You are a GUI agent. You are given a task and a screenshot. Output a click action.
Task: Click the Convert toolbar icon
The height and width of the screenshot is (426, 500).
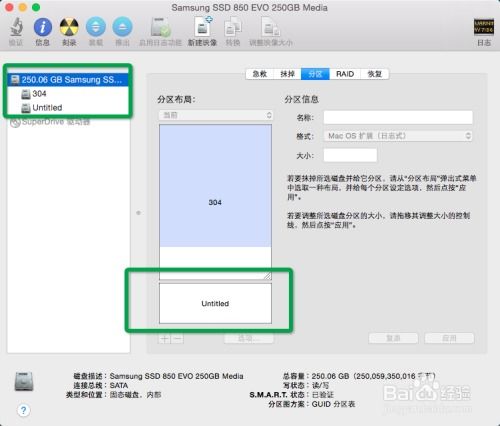[x=233, y=27]
